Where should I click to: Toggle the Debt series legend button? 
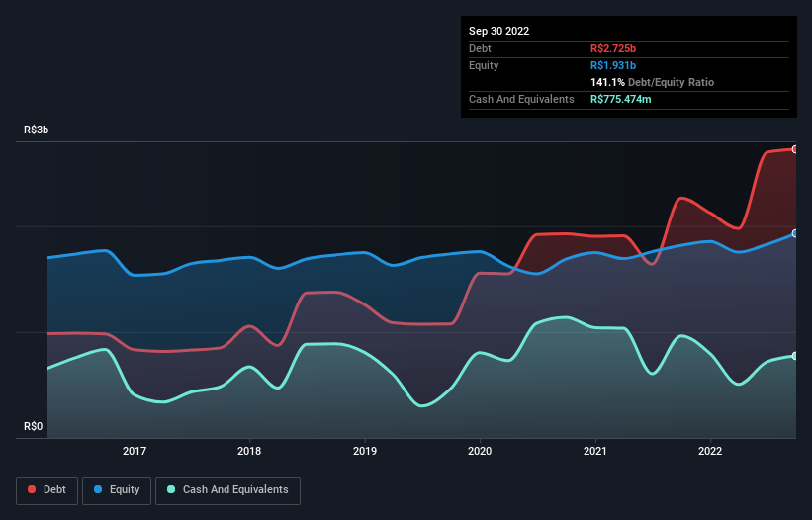tap(46, 490)
